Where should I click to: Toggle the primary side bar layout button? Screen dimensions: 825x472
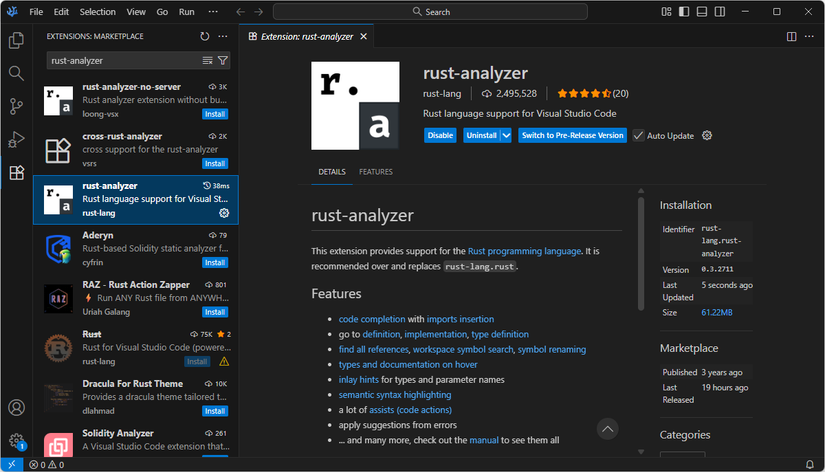[684, 12]
